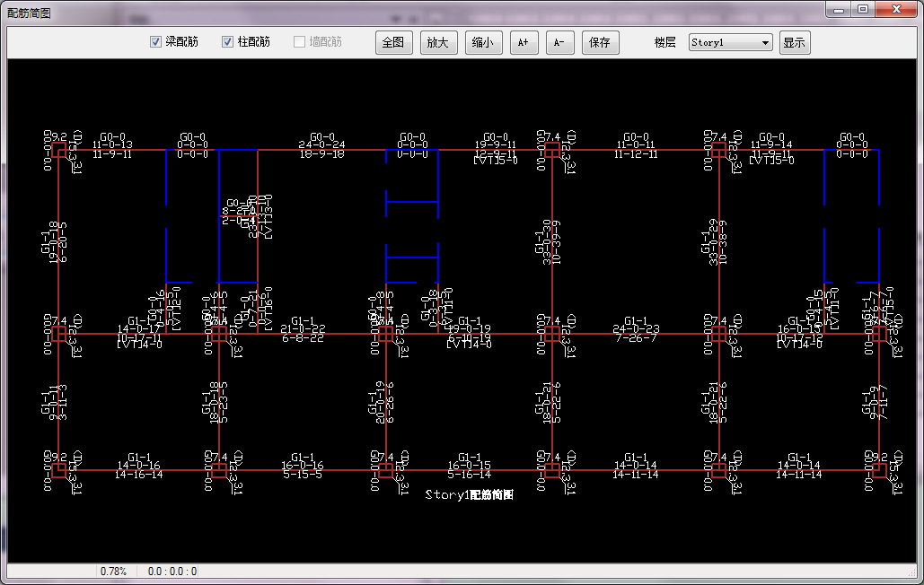924x585 pixels.
Task: Decrease text size with A-
Action: pos(559,42)
